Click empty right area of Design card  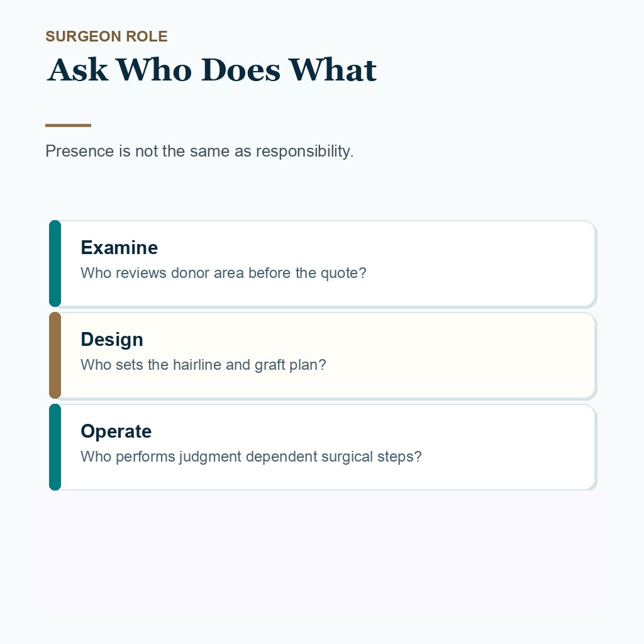click(472, 356)
